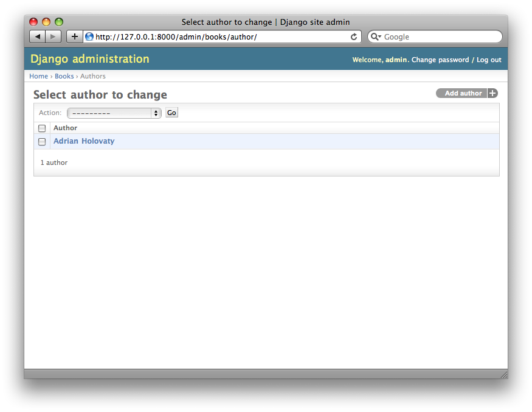Open the Action dropdown menu

114,113
